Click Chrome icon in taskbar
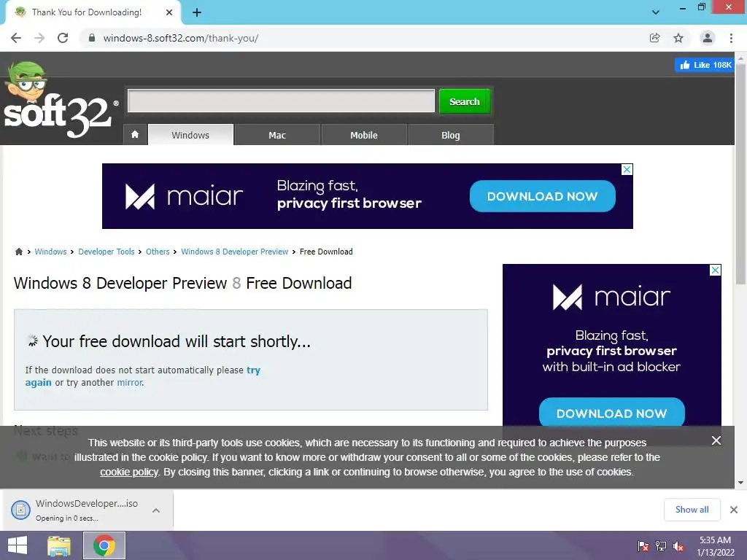Screen dimensions: 747x560 tap(104, 545)
